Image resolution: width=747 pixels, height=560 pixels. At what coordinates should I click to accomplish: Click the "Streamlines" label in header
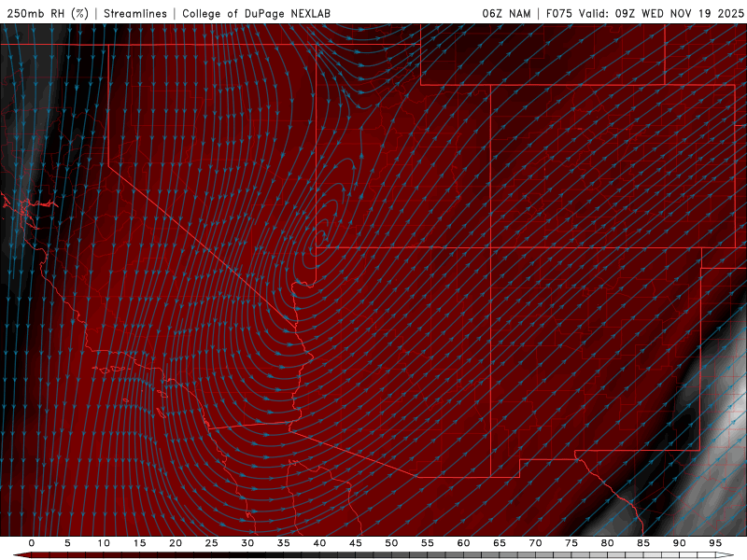click(x=135, y=13)
